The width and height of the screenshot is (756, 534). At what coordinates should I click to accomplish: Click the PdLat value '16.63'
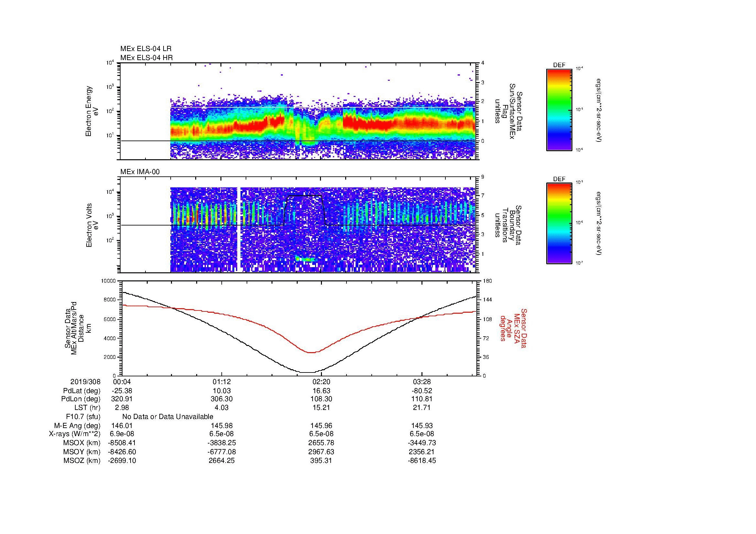(x=321, y=391)
